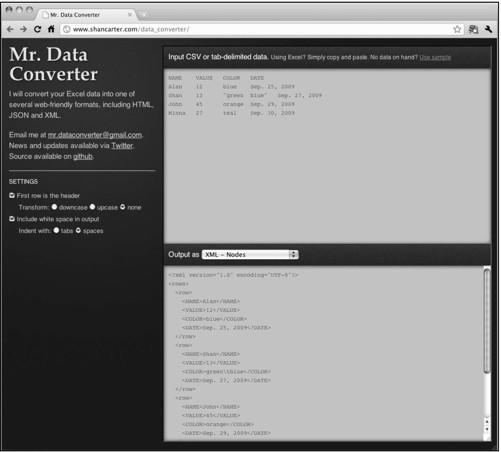
Task: Click the output area scrollbar thumb
Action: coord(487,321)
